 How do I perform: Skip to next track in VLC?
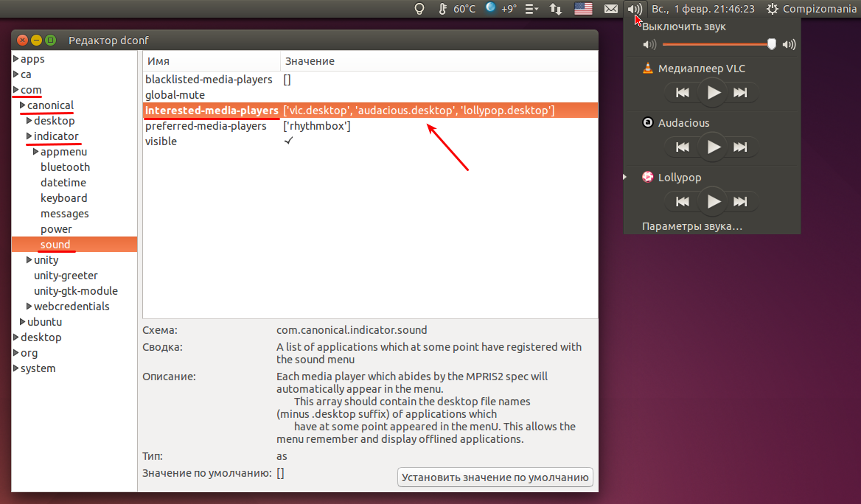point(741,92)
